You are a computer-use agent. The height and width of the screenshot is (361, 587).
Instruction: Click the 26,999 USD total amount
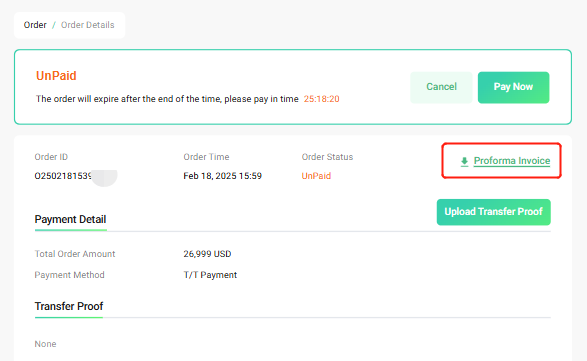pos(207,254)
